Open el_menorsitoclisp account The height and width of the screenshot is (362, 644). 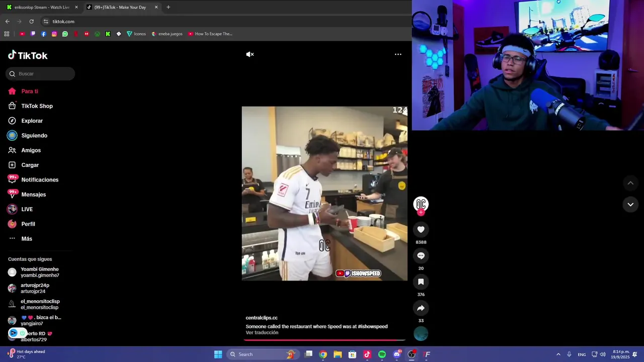click(39, 304)
